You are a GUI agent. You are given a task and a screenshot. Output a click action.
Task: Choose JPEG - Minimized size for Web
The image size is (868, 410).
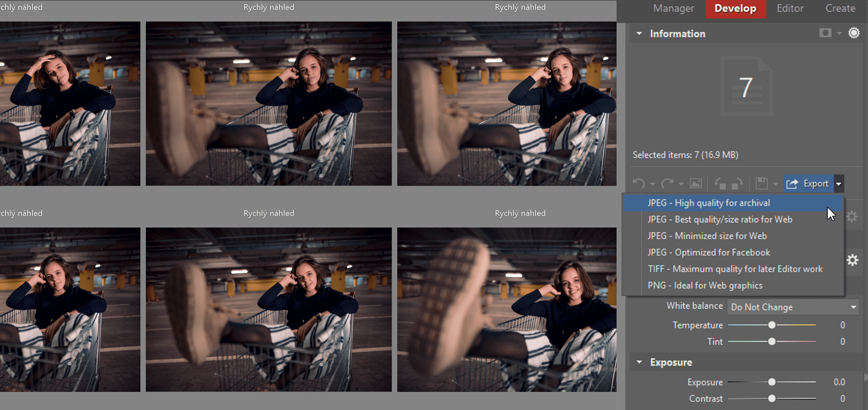[733, 236]
